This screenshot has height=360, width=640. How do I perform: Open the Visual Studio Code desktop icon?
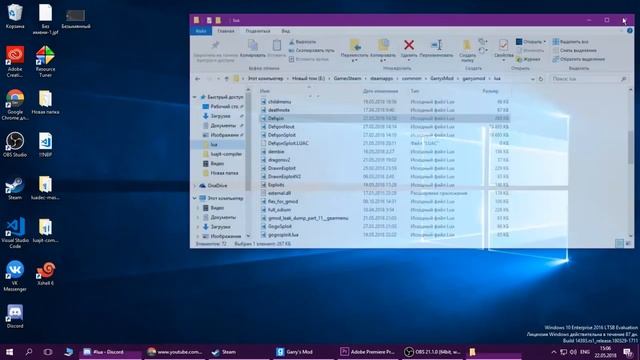pyautogui.click(x=15, y=233)
